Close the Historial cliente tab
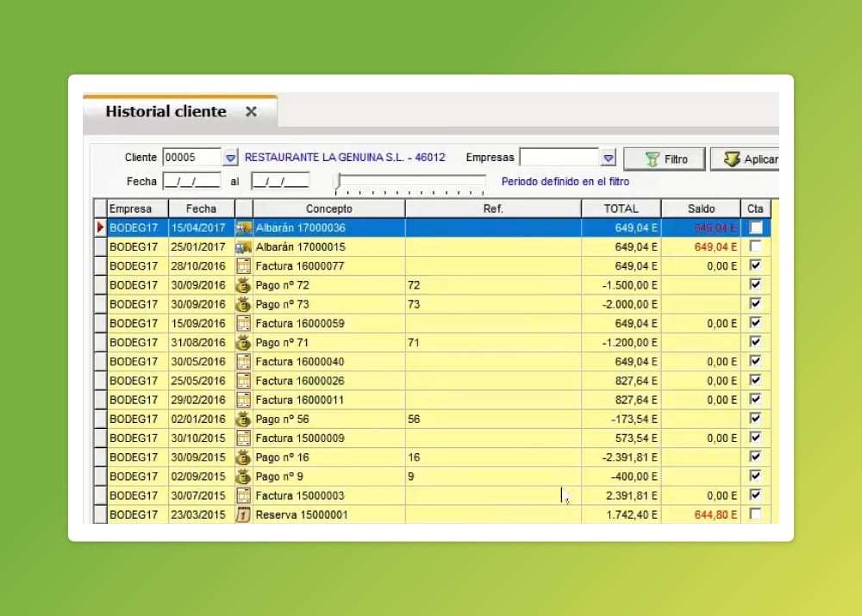 pos(251,111)
